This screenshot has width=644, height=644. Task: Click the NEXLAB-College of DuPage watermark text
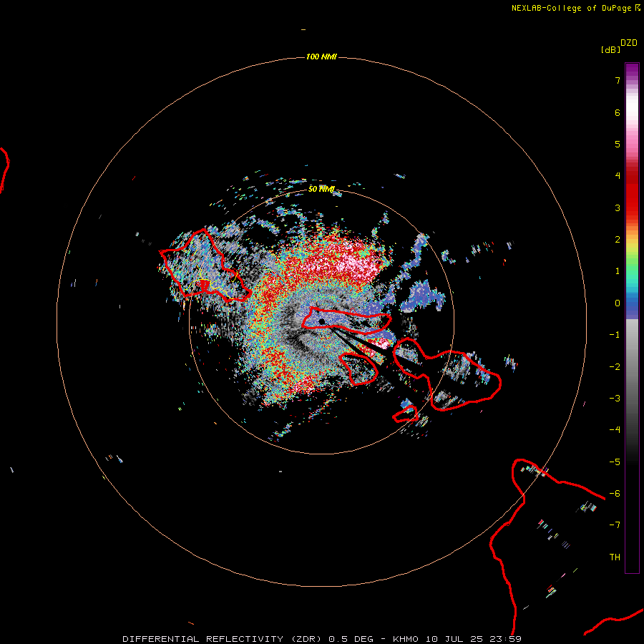pyautogui.click(x=576, y=8)
